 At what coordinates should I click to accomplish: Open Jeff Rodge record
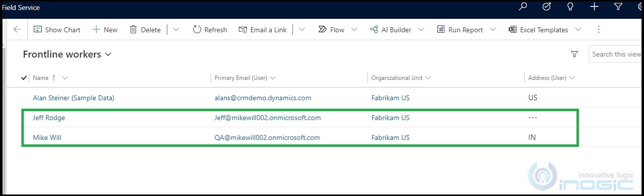pos(49,118)
